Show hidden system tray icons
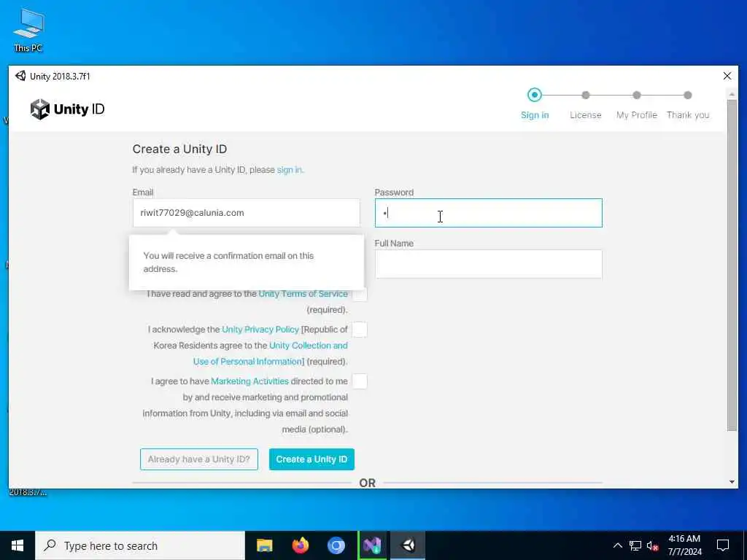This screenshot has height=560, width=747. click(617, 545)
